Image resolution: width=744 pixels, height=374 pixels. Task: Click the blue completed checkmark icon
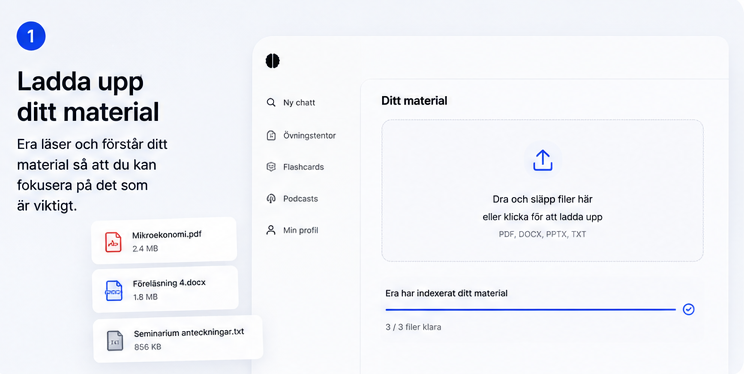click(x=688, y=309)
